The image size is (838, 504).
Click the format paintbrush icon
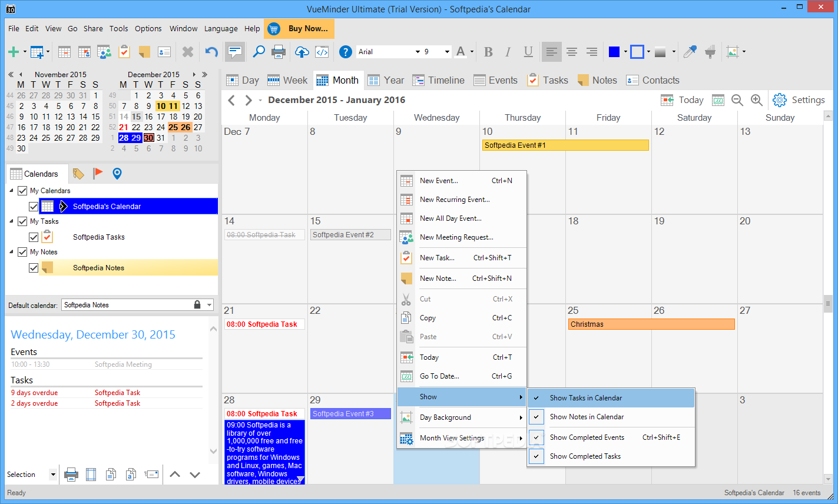click(710, 52)
